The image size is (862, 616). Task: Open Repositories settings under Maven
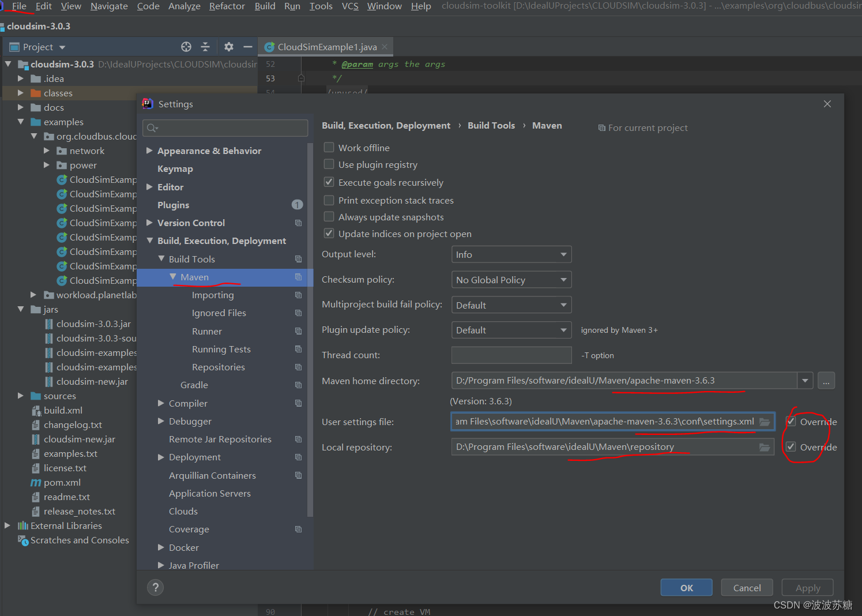tap(219, 367)
